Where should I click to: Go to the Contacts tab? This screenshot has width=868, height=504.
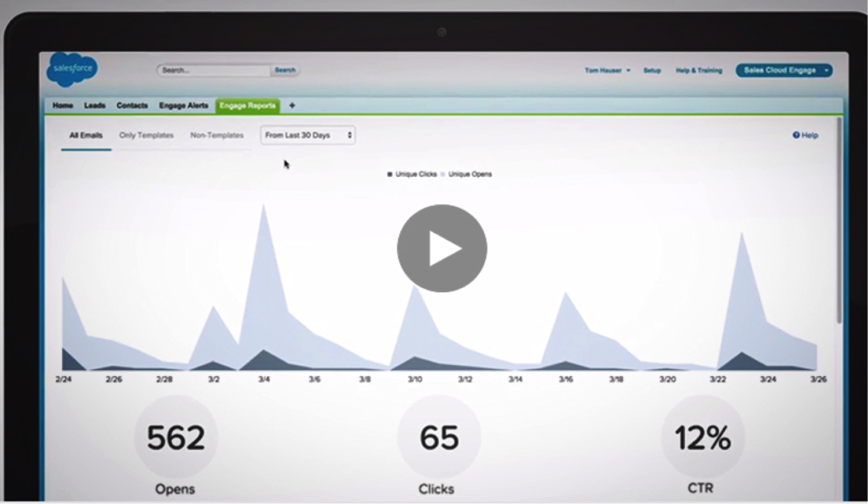132,106
